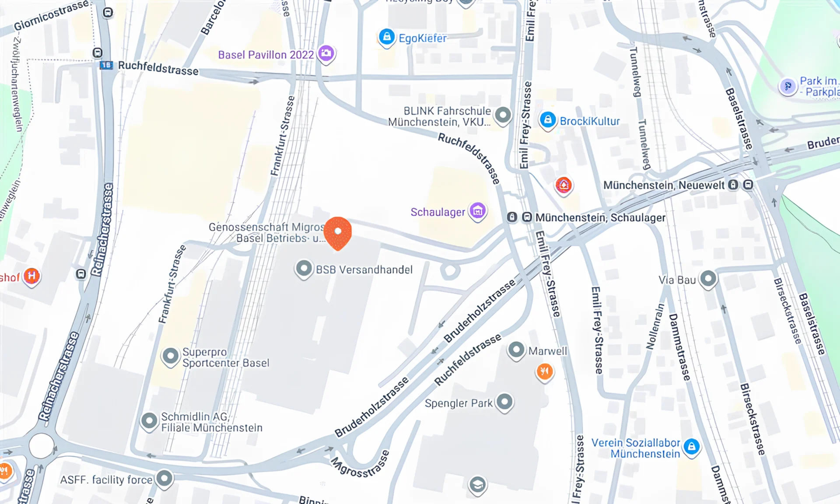The height and width of the screenshot is (504, 840).
Task: Select the Park im Grünen parking icon
Action: click(788, 86)
